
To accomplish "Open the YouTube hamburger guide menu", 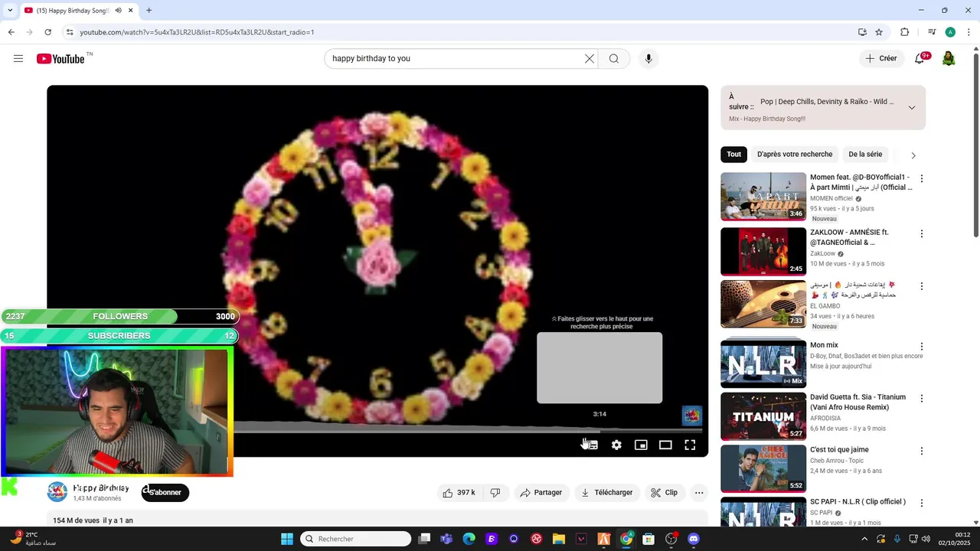I will (18, 59).
